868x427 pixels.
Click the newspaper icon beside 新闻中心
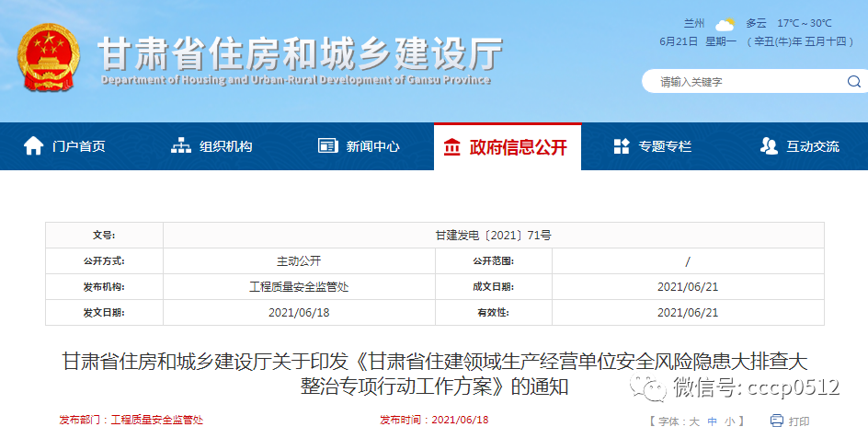(x=328, y=146)
